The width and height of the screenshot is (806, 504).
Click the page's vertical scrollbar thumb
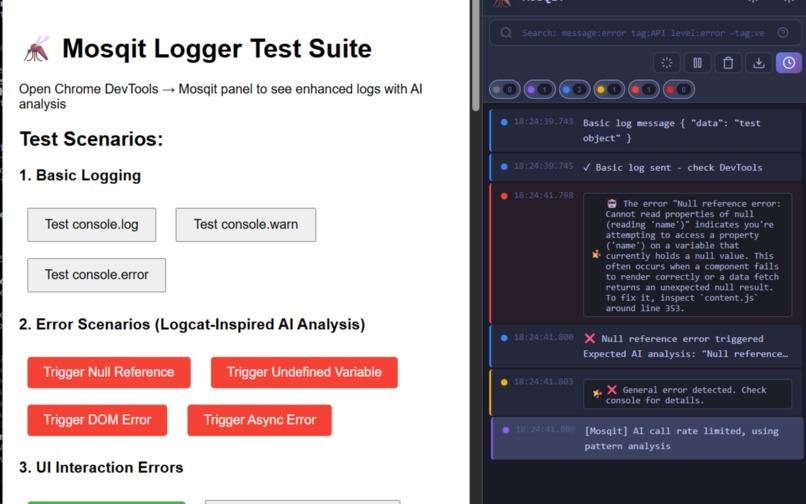click(x=475, y=54)
